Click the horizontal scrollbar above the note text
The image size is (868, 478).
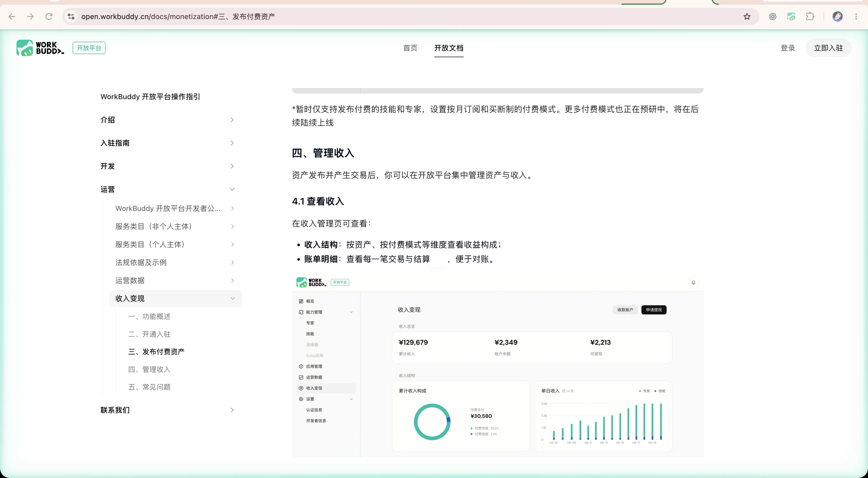[498, 91]
